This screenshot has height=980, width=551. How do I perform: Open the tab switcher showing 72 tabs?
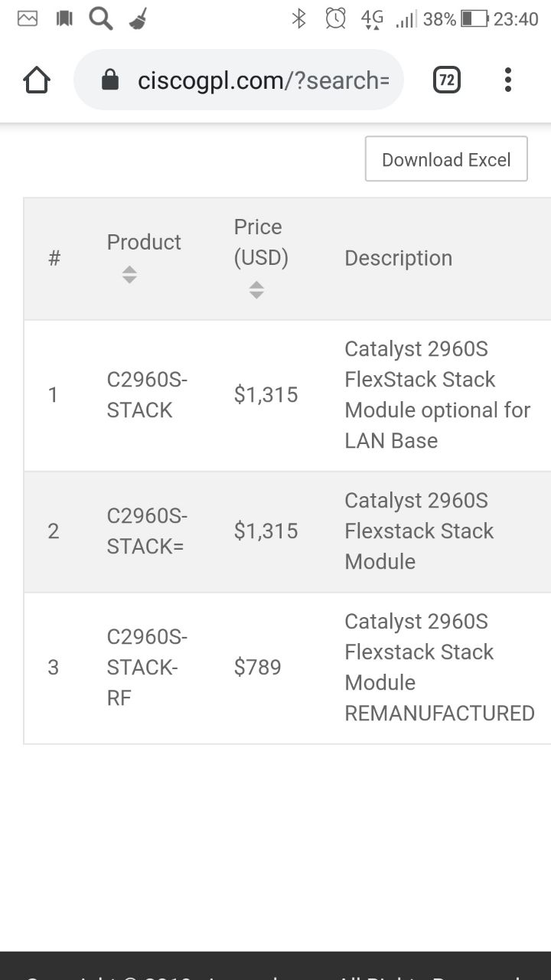tap(447, 80)
